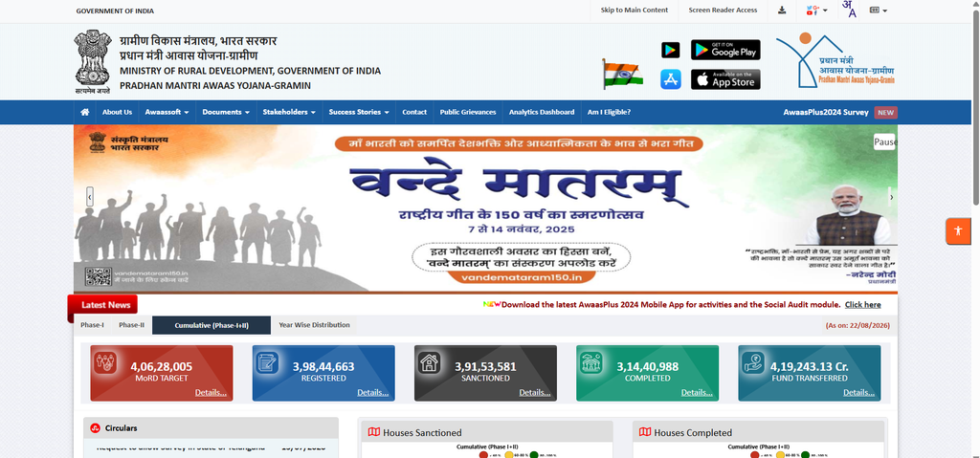The width and height of the screenshot is (980, 458).
Task: Click the MoRD Target people icon
Action: (x=105, y=362)
